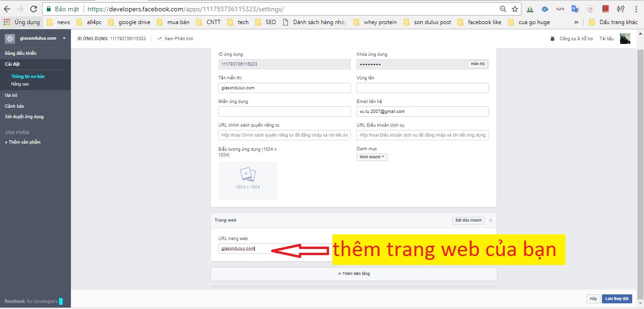This screenshot has width=644, height=309.
Task: Open the SEO bookmark folder
Action: [266, 22]
